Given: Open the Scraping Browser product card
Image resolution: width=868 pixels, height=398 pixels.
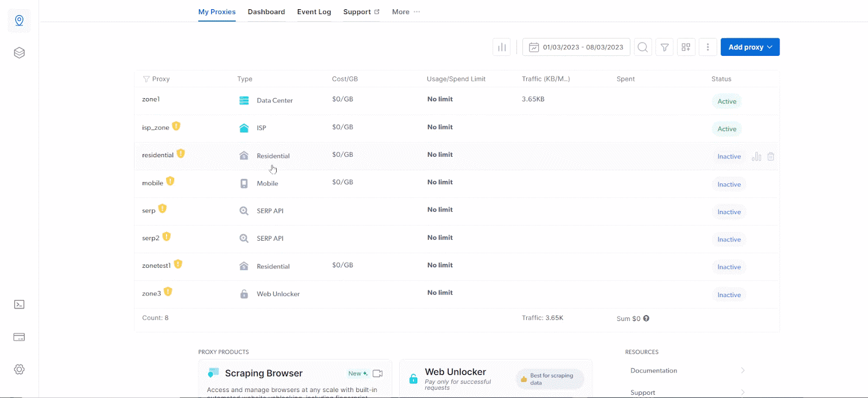Looking at the screenshot, I should pos(295,378).
